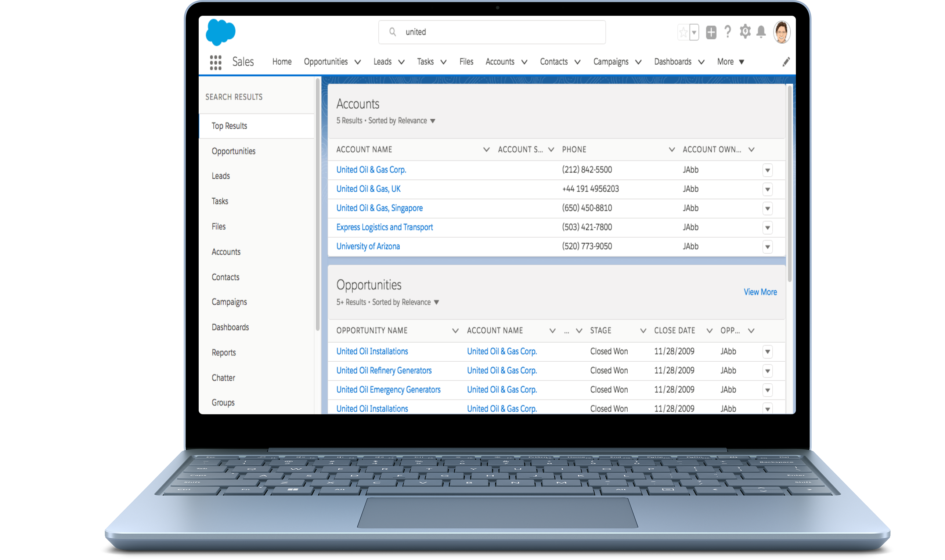Click the user profile avatar
The image size is (945, 560).
(x=781, y=32)
